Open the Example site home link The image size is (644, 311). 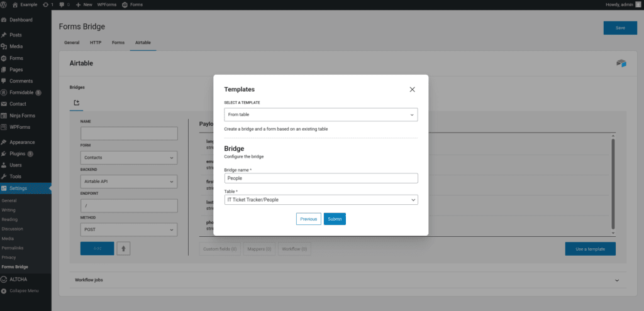pos(25,4)
